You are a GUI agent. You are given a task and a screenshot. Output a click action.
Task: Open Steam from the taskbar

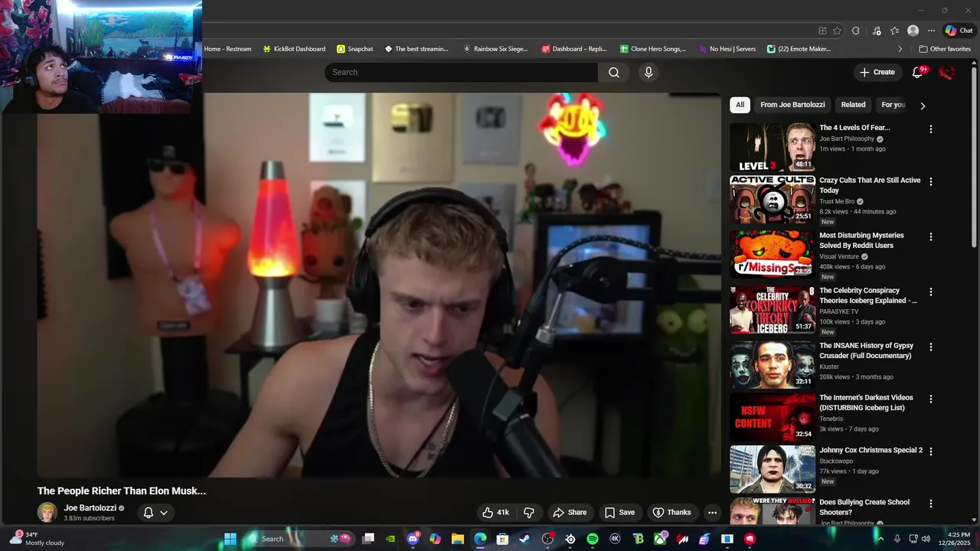tap(524, 539)
